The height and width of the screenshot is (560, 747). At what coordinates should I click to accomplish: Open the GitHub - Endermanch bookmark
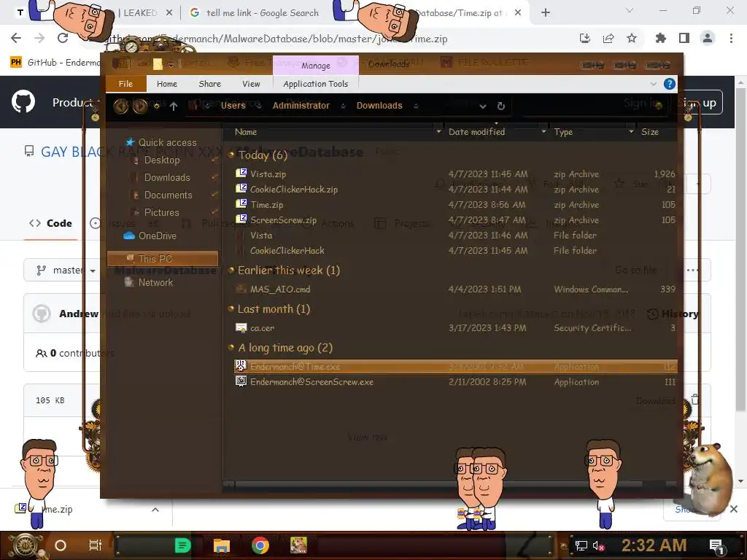(x=55, y=63)
